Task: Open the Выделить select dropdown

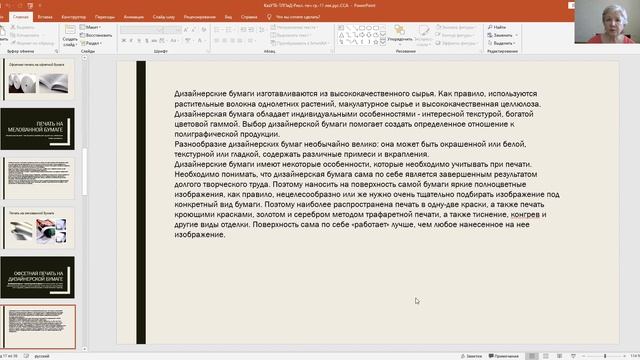Action: click(x=502, y=43)
